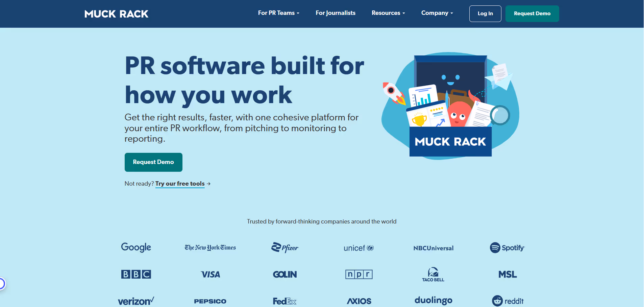644x307 pixels.
Task: Click the Duolingo logo
Action: tap(433, 300)
